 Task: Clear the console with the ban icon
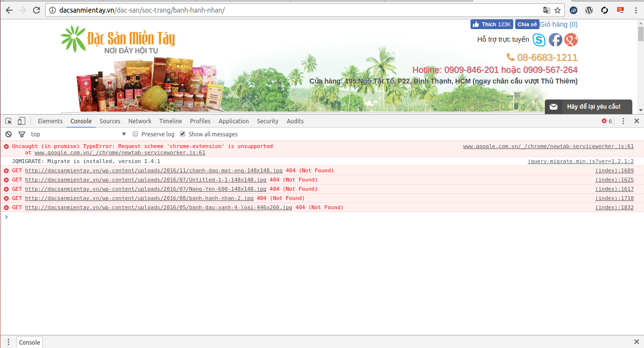coord(8,134)
